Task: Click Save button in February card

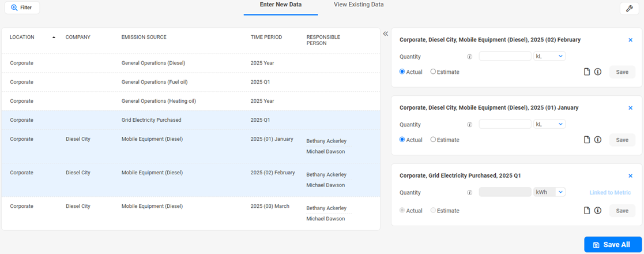Action: pyautogui.click(x=622, y=72)
